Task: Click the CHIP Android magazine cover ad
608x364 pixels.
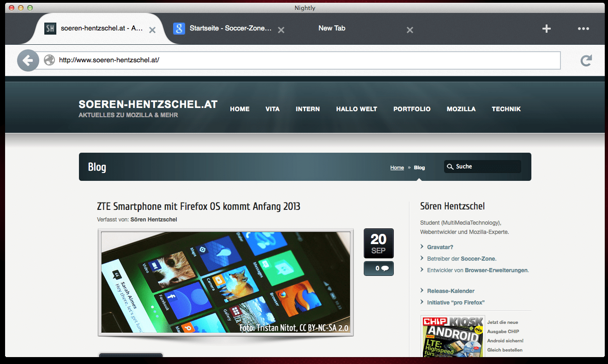Action: click(452, 336)
